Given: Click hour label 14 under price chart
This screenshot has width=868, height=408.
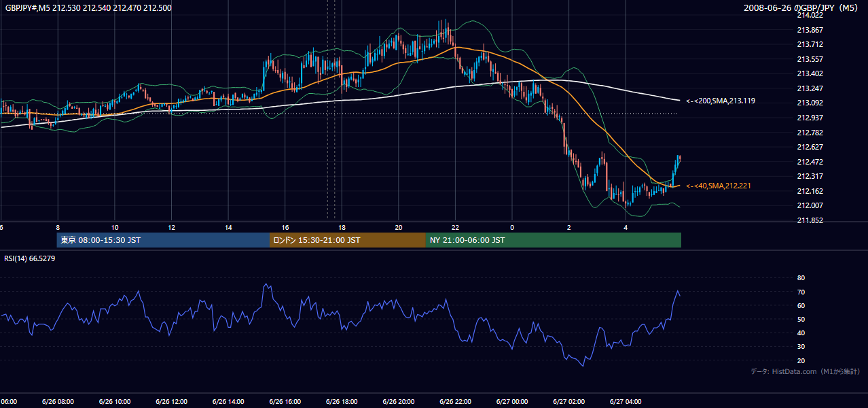Looking at the screenshot, I should coord(228,227).
